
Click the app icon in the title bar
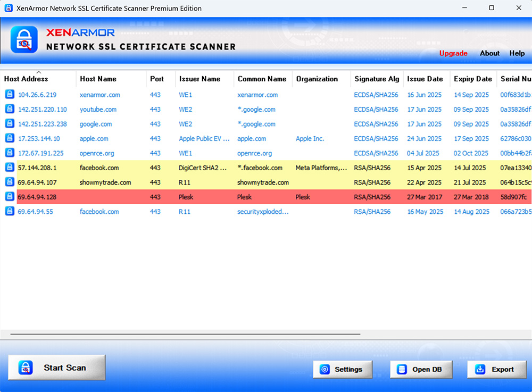9,8
